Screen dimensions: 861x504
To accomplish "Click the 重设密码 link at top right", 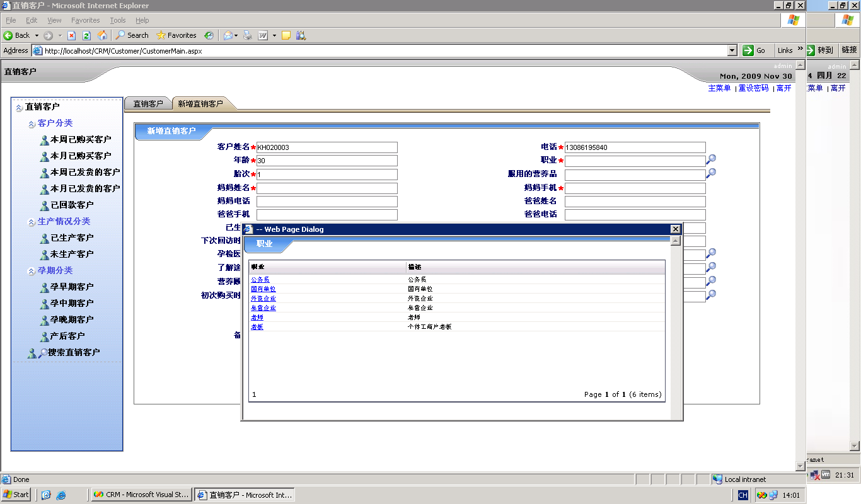I will click(x=753, y=88).
